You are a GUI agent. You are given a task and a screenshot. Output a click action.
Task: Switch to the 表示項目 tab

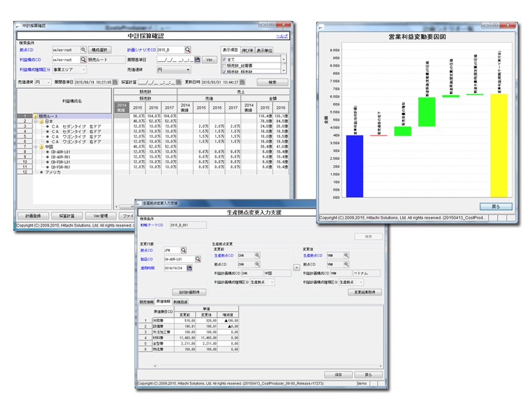230,50
